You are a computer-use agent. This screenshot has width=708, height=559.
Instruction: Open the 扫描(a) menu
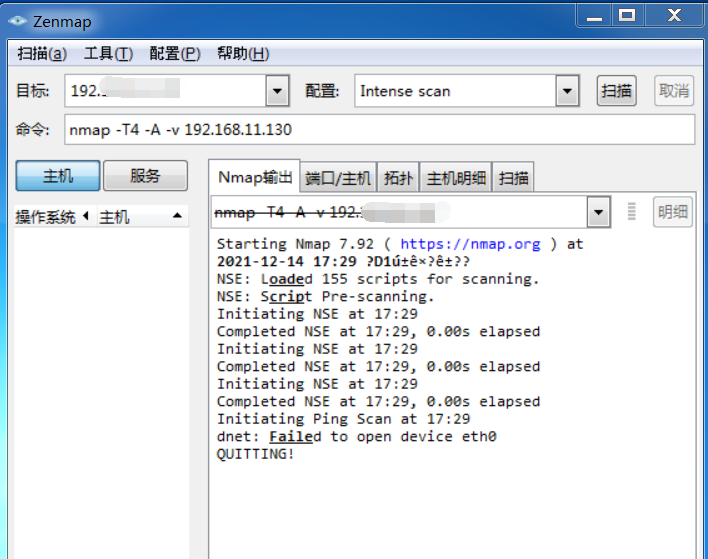click(x=42, y=54)
